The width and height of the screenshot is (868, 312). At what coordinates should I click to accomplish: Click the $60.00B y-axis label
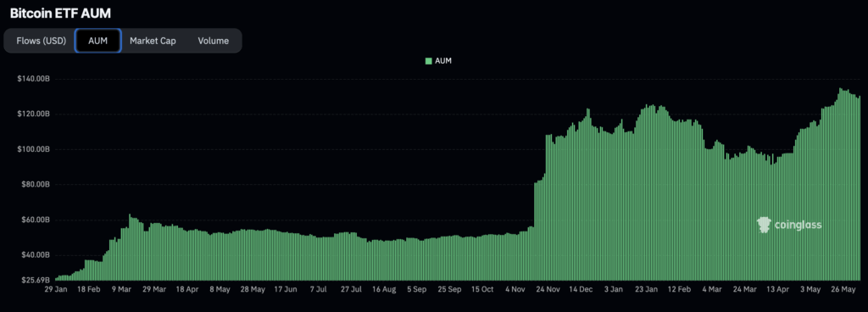(36, 220)
